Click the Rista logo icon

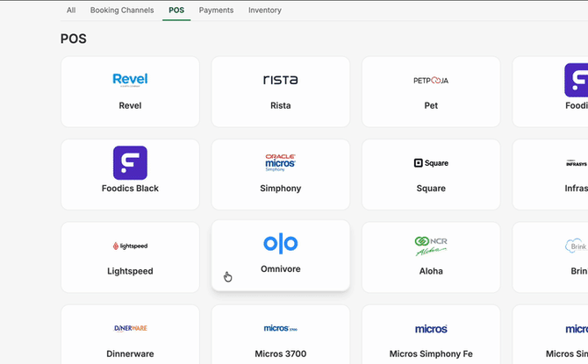coord(281,80)
